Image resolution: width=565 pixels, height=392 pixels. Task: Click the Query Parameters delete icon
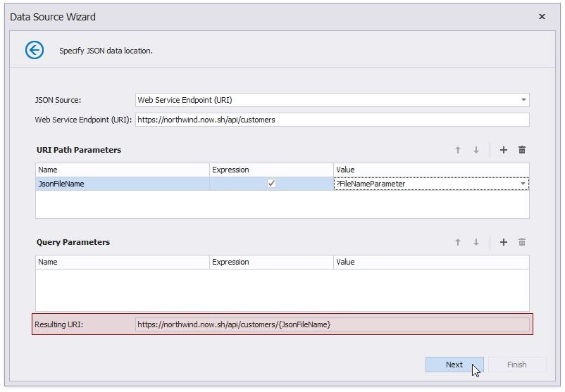pyautogui.click(x=522, y=242)
